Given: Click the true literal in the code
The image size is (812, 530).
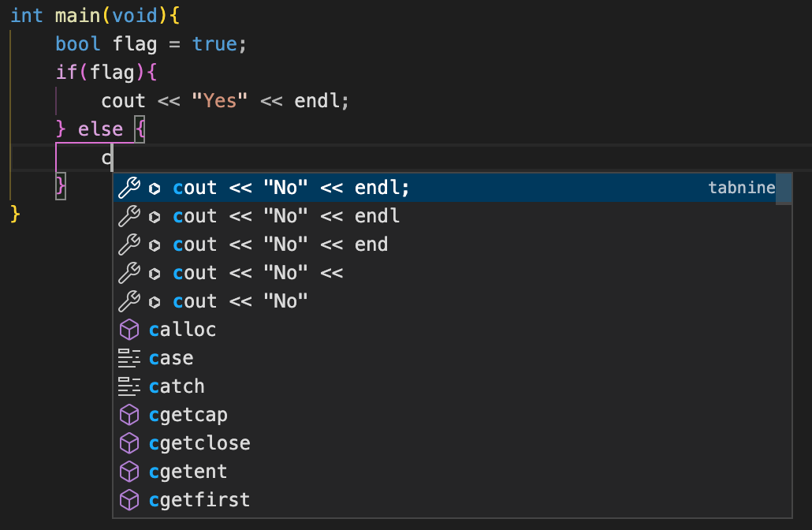Looking at the screenshot, I should coord(214,44).
